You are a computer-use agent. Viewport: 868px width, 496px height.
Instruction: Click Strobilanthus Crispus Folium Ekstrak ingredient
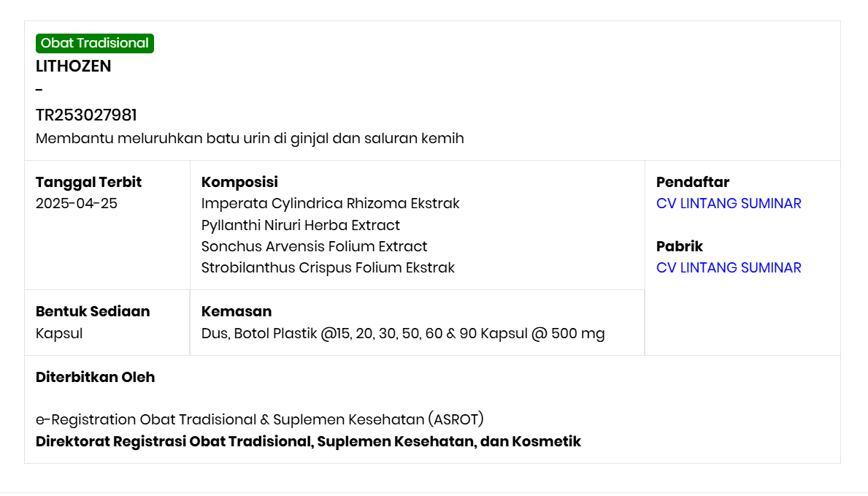328,267
